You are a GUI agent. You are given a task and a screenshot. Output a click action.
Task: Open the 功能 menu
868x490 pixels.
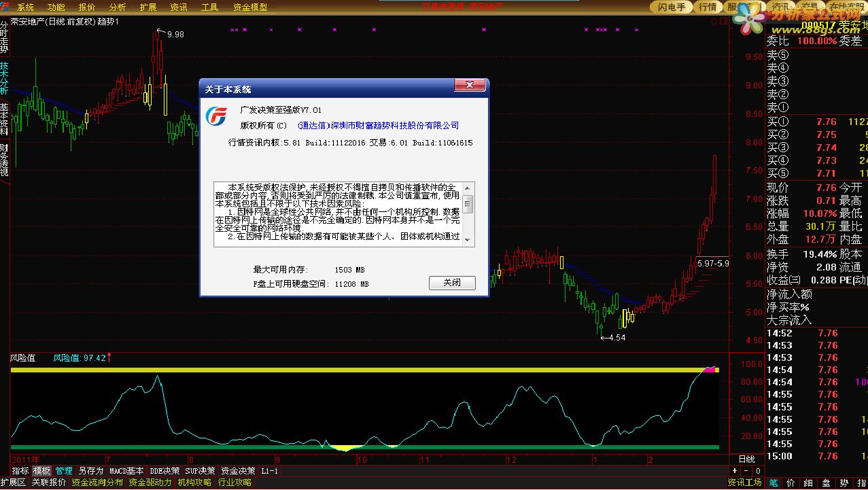point(56,7)
